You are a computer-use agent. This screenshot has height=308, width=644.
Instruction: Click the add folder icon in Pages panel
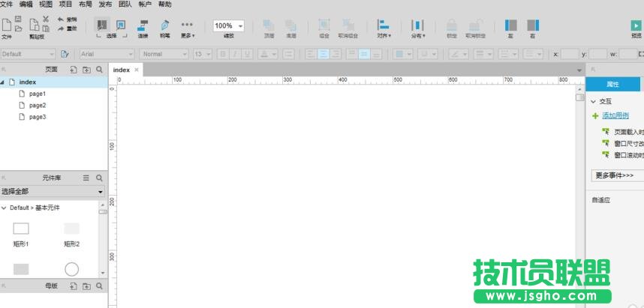[x=86, y=69]
